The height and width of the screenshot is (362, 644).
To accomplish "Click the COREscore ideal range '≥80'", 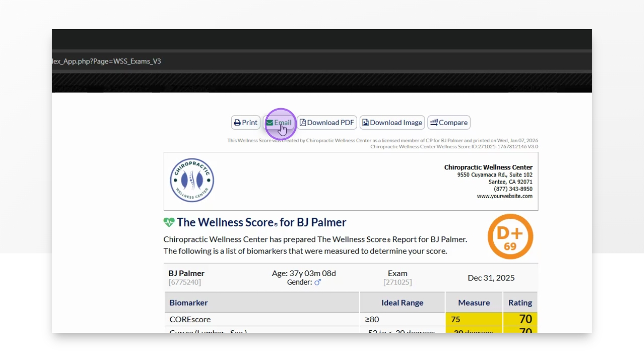I will [372, 319].
